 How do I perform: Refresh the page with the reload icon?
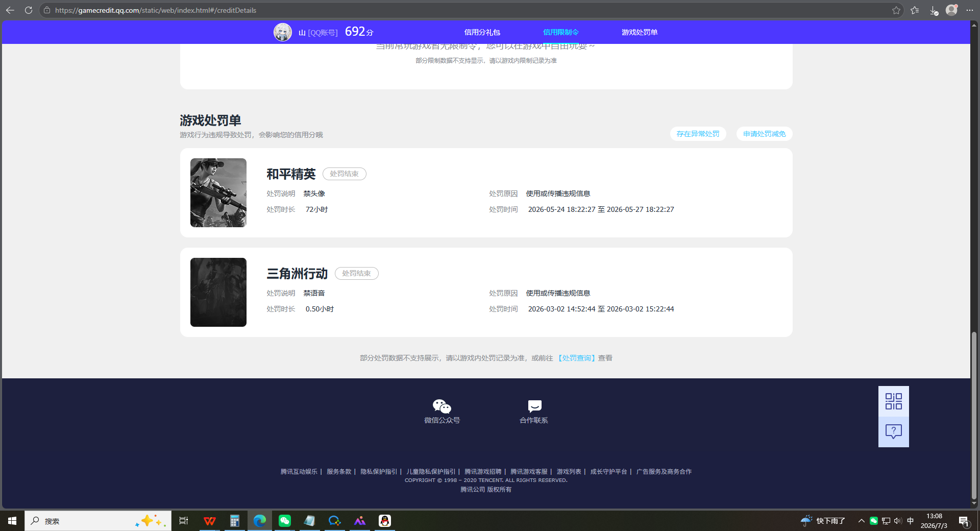(29, 10)
